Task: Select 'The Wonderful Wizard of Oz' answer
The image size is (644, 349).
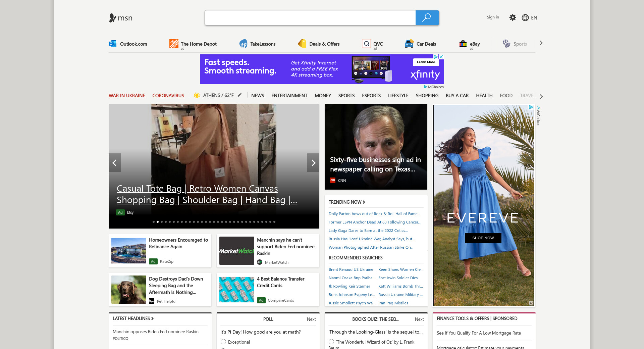Action: click(x=331, y=342)
